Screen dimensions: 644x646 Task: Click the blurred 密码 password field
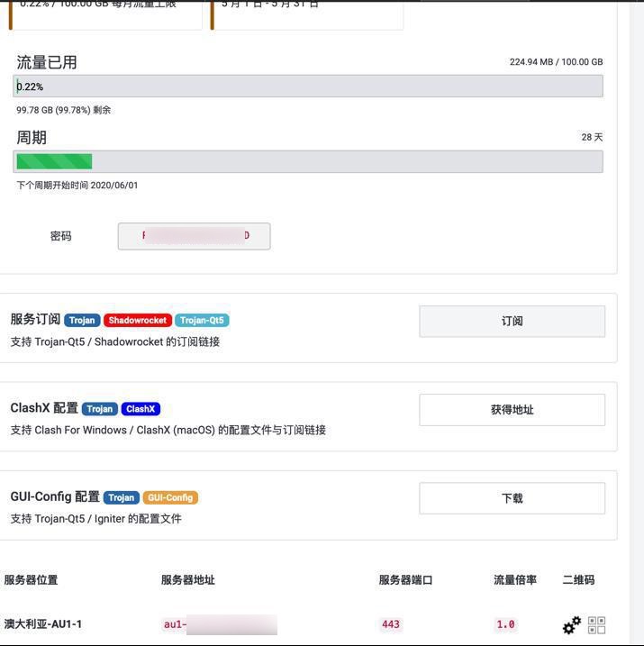[194, 236]
